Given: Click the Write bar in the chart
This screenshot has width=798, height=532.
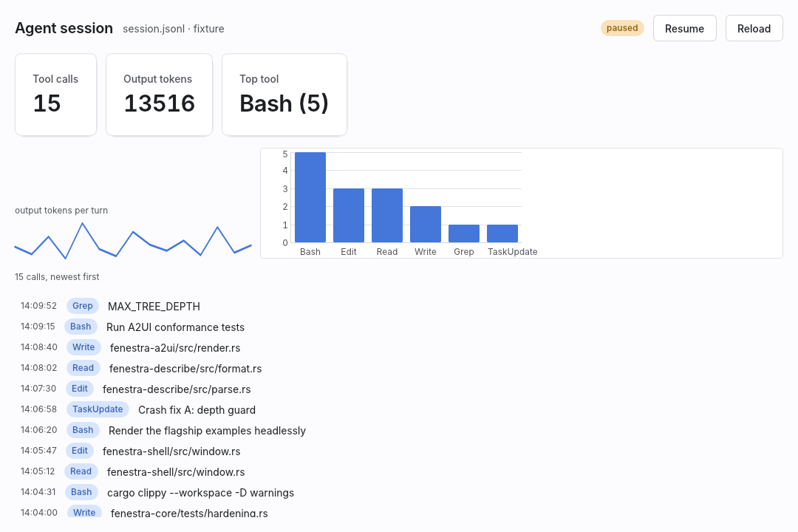Looking at the screenshot, I should 426,225.
